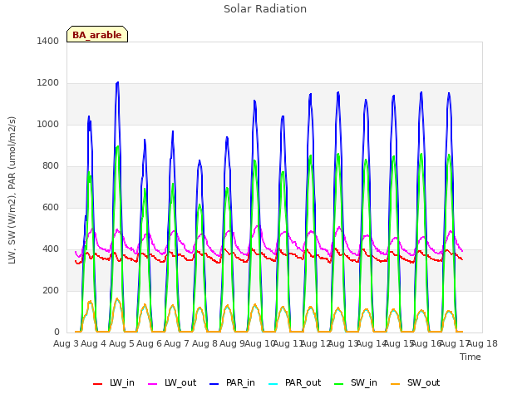This screenshot has width=532, height=399.
Task: Click the BA_arable annotation box
Action: [x=97, y=34]
